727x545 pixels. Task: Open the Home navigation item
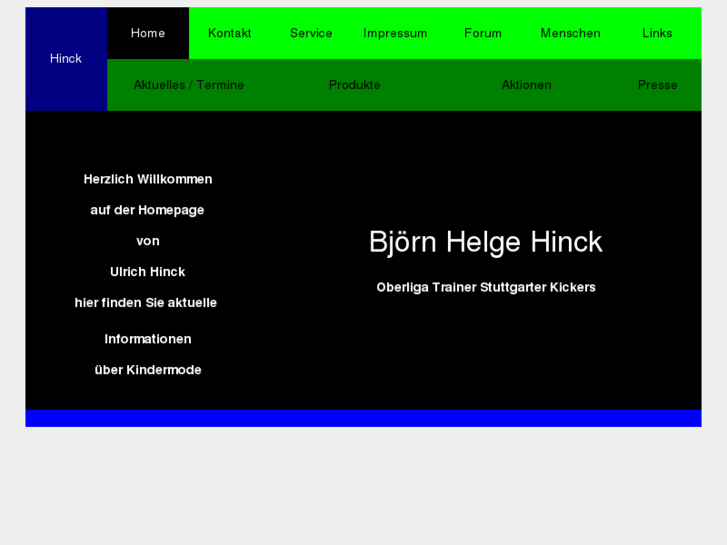click(x=148, y=33)
